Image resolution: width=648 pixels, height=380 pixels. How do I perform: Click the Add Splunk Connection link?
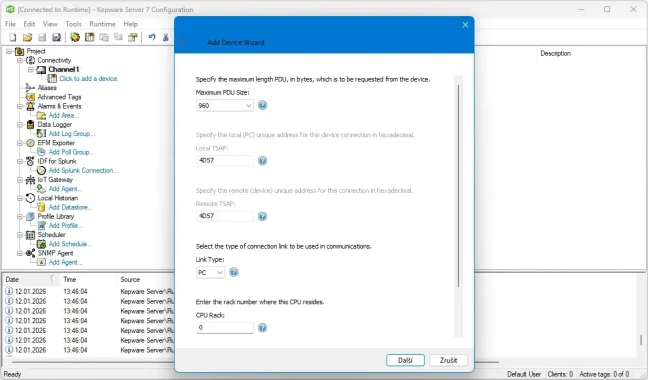83,170
